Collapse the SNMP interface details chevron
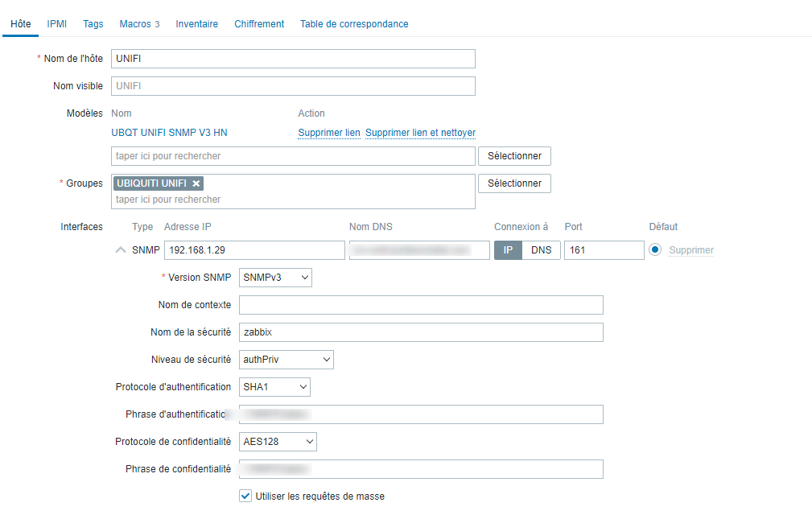 tap(121, 250)
